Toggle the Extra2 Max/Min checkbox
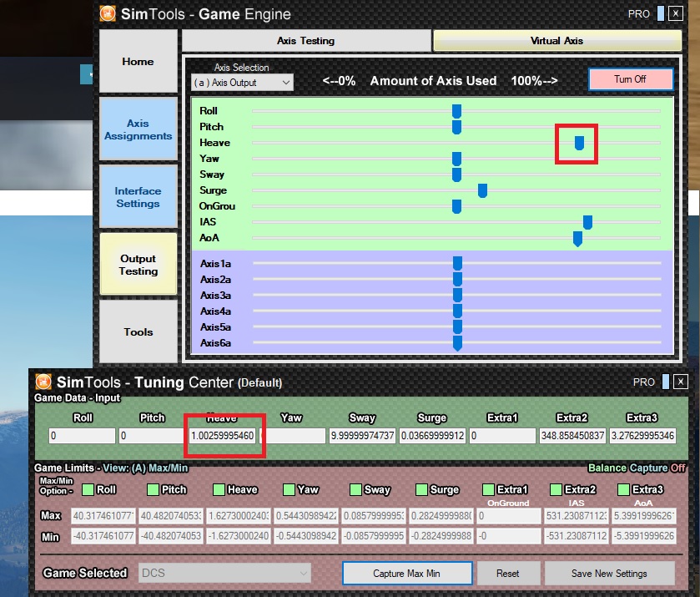Image resolution: width=700 pixels, height=597 pixels. click(x=557, y=490)
